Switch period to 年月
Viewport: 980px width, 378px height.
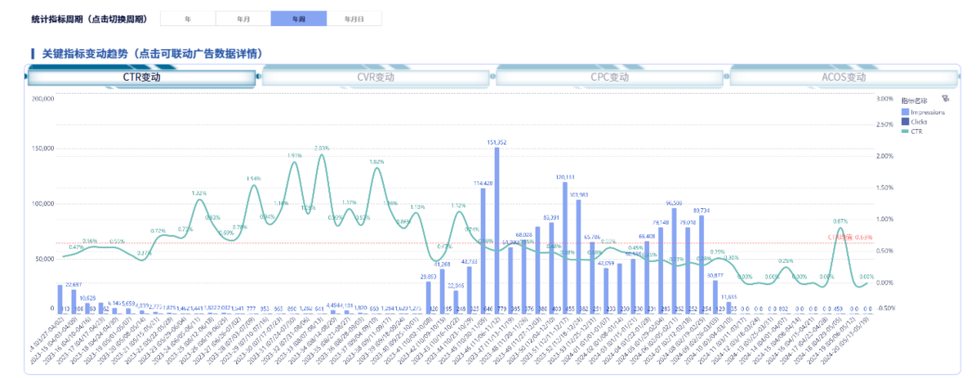click(243, 19)
